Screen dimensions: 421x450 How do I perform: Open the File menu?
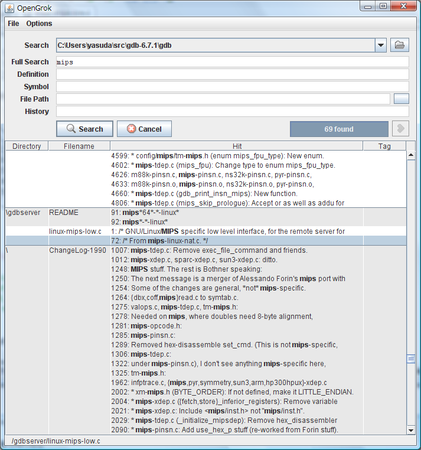(x=13, y=23)
